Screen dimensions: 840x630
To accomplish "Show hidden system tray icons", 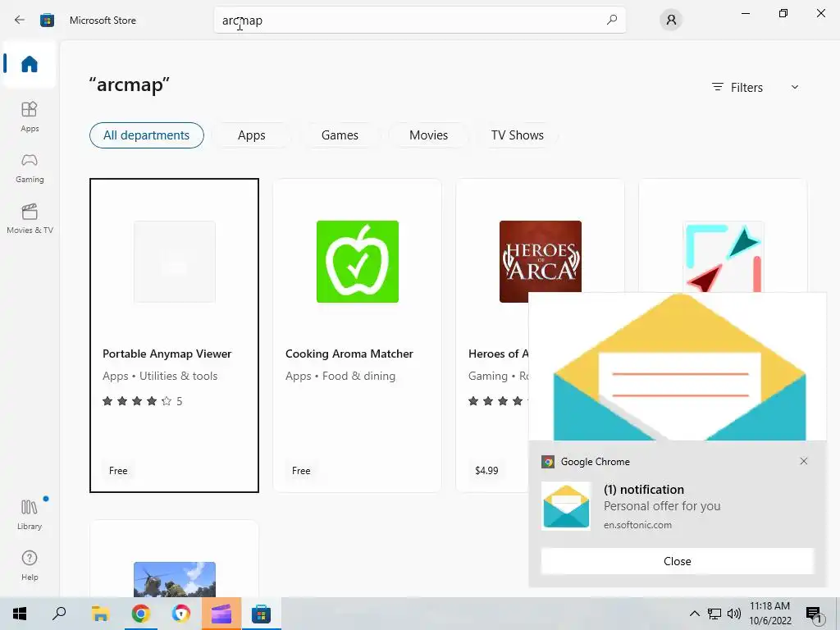I will (x=694, y=614).
